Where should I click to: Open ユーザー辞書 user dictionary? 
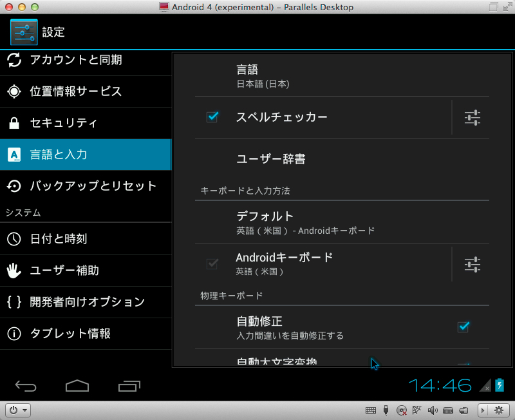[x=342, y=159]
